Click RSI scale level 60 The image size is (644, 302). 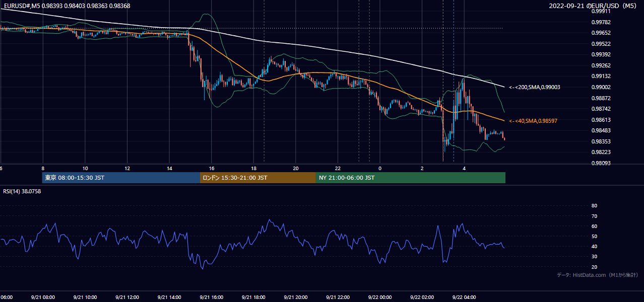(x=594, y=226)
